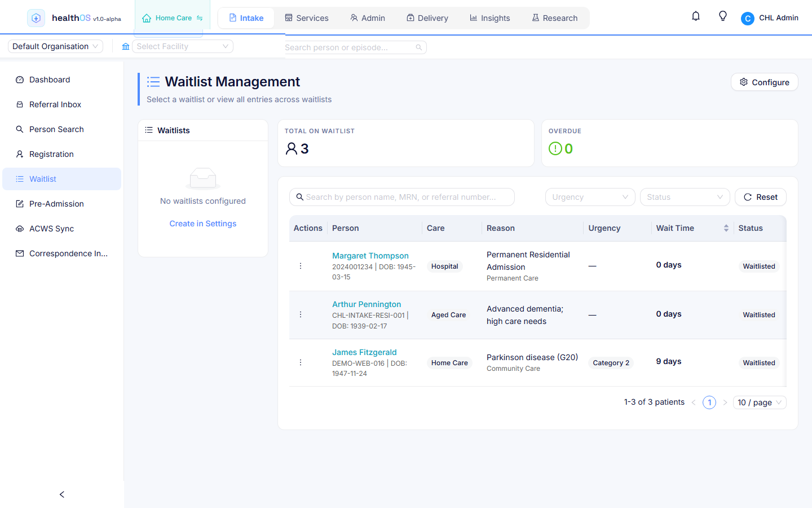Click the CHL Admin avatar
The image size is (812, 508).
pos(748,19)
